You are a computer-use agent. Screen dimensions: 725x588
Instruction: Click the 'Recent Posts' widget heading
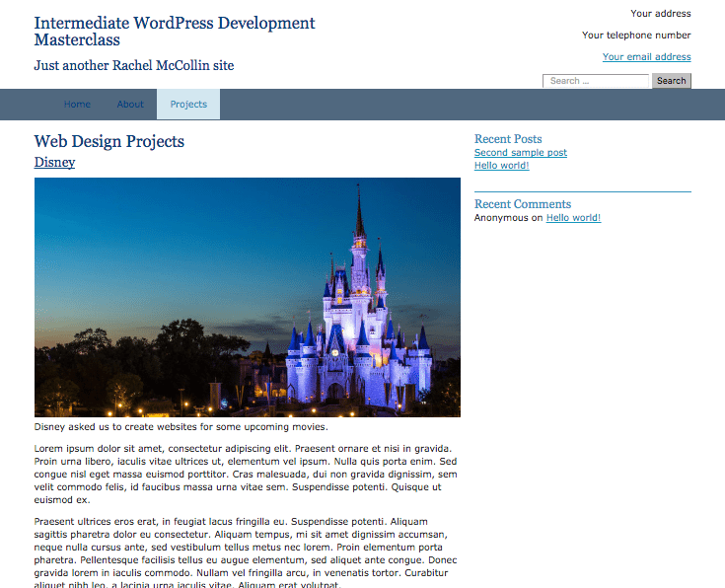pos(508,139)
